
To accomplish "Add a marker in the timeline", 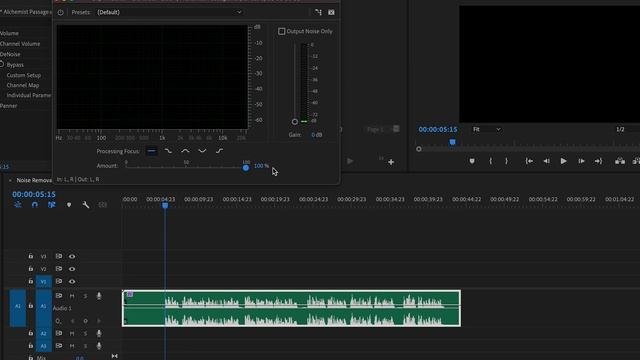I will point(69,205).
